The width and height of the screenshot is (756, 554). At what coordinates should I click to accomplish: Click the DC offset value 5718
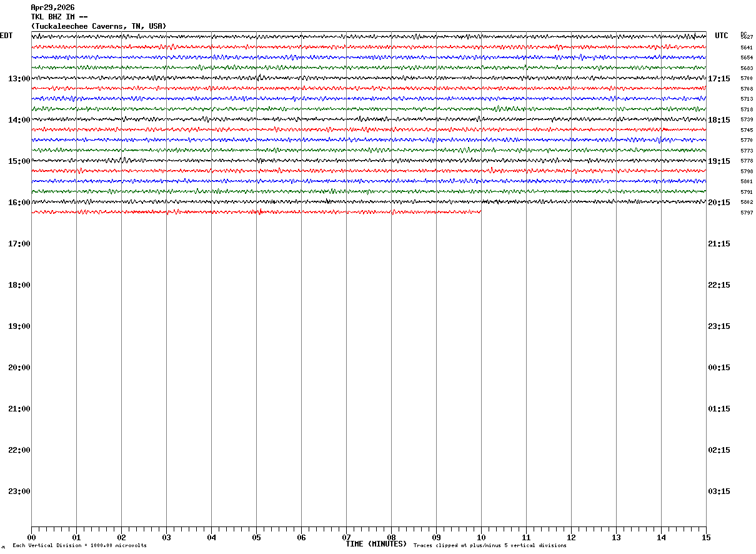pyautogui.click(x=747, y=109)
